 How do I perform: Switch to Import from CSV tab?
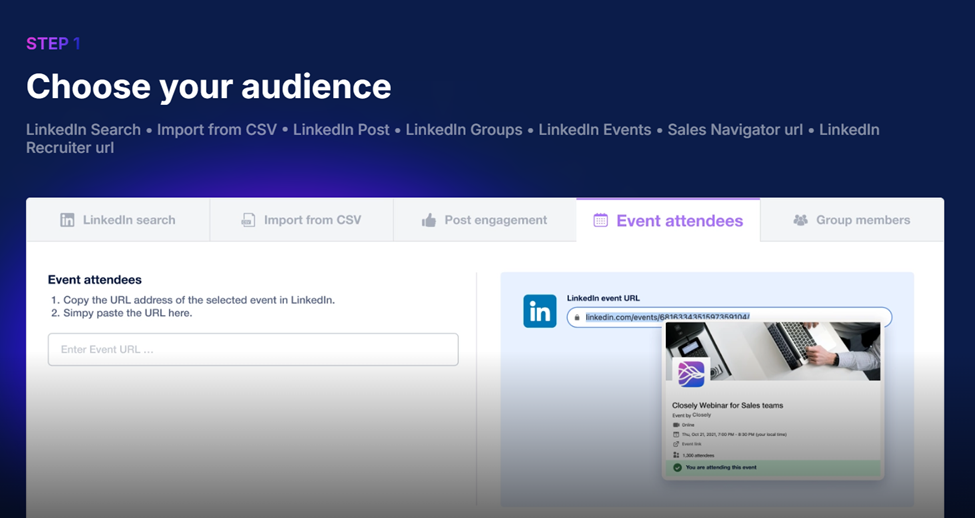pos(302,220)
